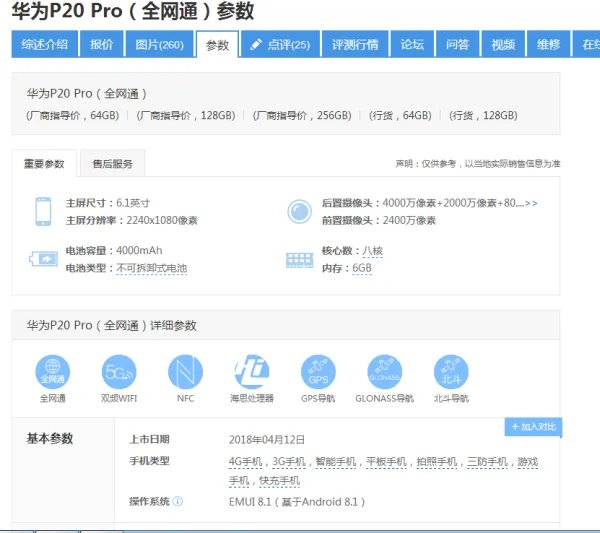The image size is (600, 533).
Task: Open the 综述介绍 tab
Action: point(45,44)
